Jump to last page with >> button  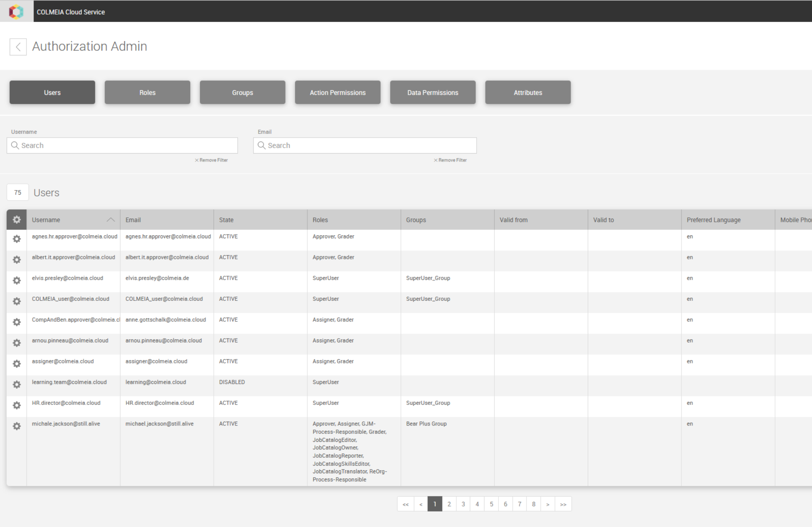click(563, 504)
